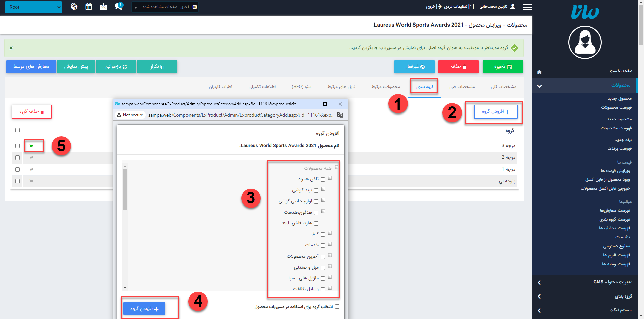
Task: Click the globe icon in top bar
Action: point(74,7)
